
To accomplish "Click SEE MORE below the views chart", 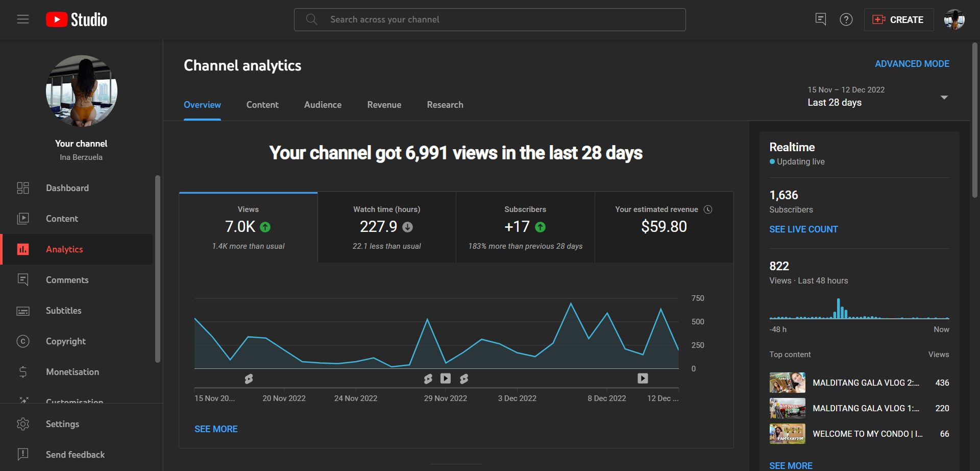I will pyautogui.click(x=216, y=429).
